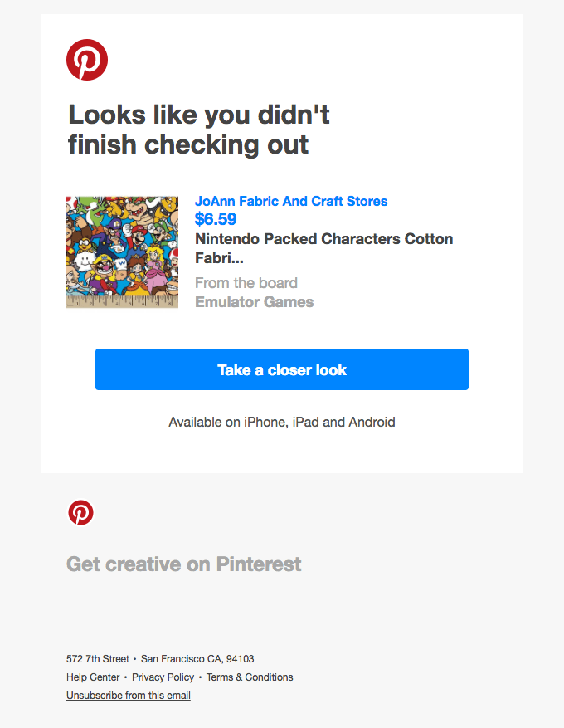The height and width of the screenshot is (728, 564).
Task: Click the 'Looks like you didn't finish checking out' heading
Action: pyautogui.click(x=199, y=129)
